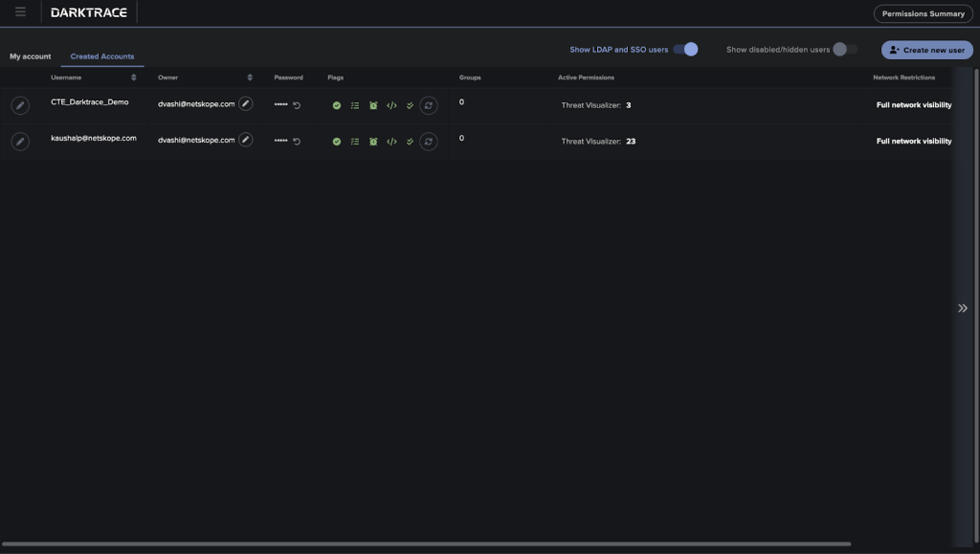Toggle the checklist flag for kaushalp@netskope.com
The width and height of the screenshot is (980, 554).
[355, 142]
